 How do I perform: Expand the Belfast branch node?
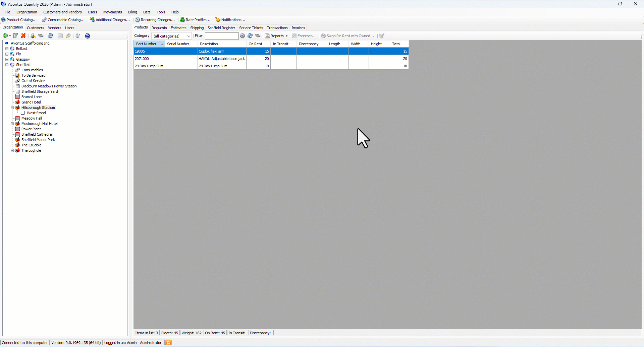click(7, 49)
